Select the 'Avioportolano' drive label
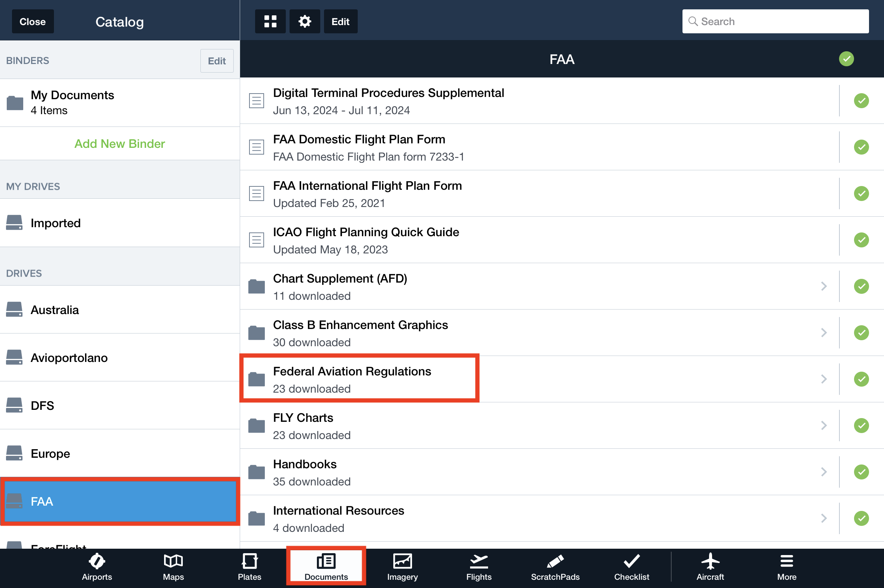 69,358
